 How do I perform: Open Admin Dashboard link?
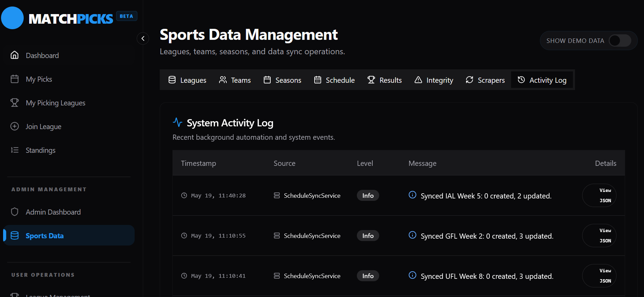[69, 212]
